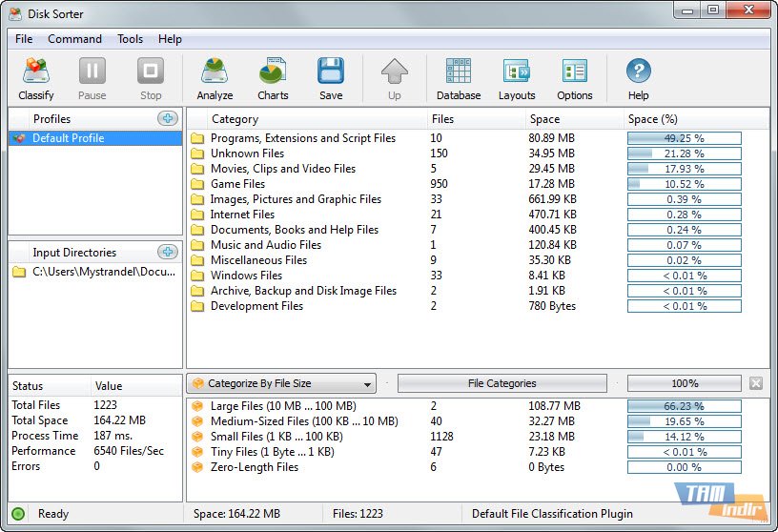Click the File Categories button
778x532 pixels.
[502, 383]
